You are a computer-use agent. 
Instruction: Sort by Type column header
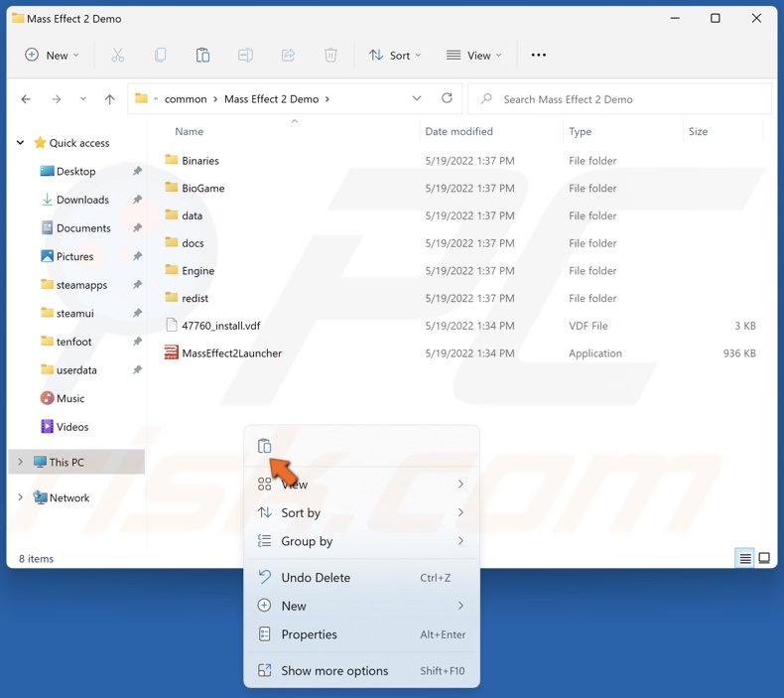tap(580, 131)
